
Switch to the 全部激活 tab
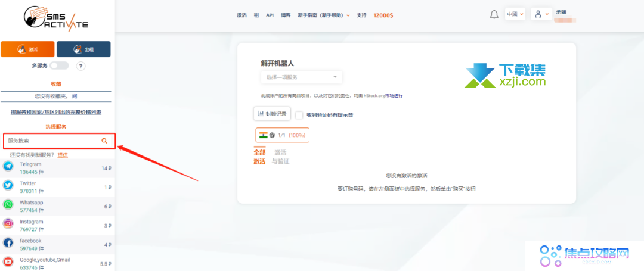point(259,157)
